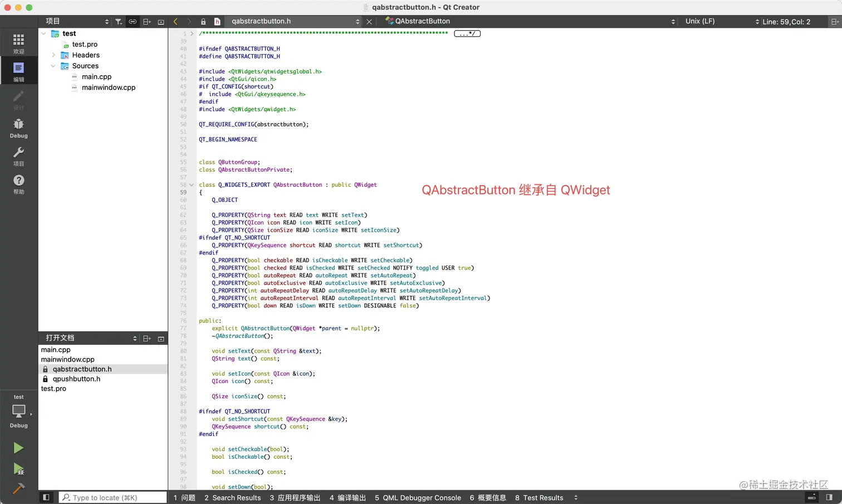Click the QAbstractButton class symbol icon

click(389, 21)
